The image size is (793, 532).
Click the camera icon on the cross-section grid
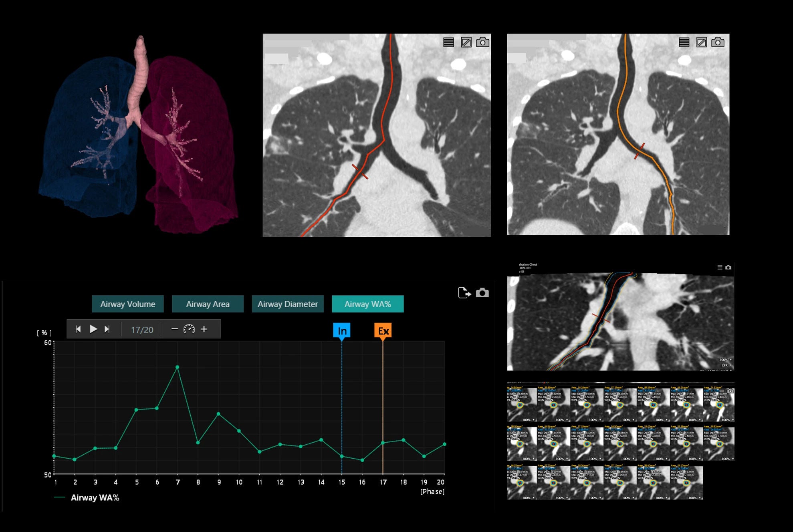click(730, 391)
